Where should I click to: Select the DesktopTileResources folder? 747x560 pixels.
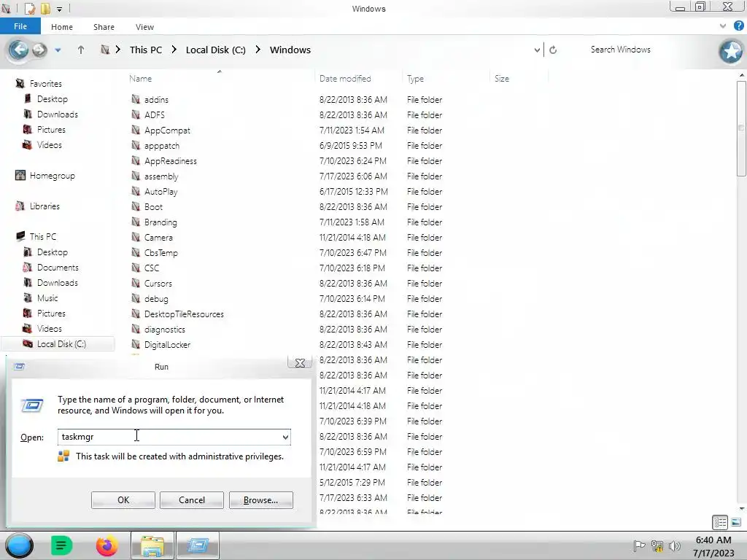[184, 314]
